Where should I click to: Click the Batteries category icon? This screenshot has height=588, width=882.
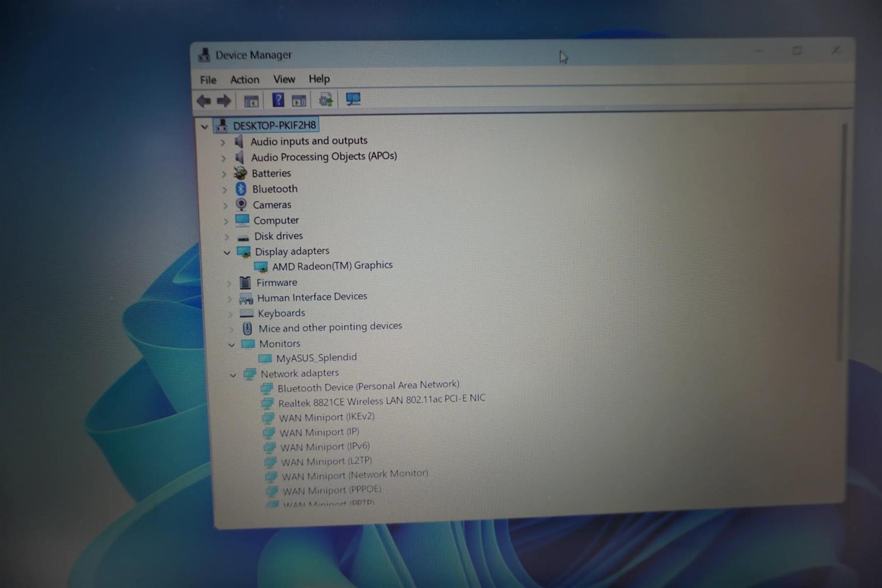click(x=240, y=173)
